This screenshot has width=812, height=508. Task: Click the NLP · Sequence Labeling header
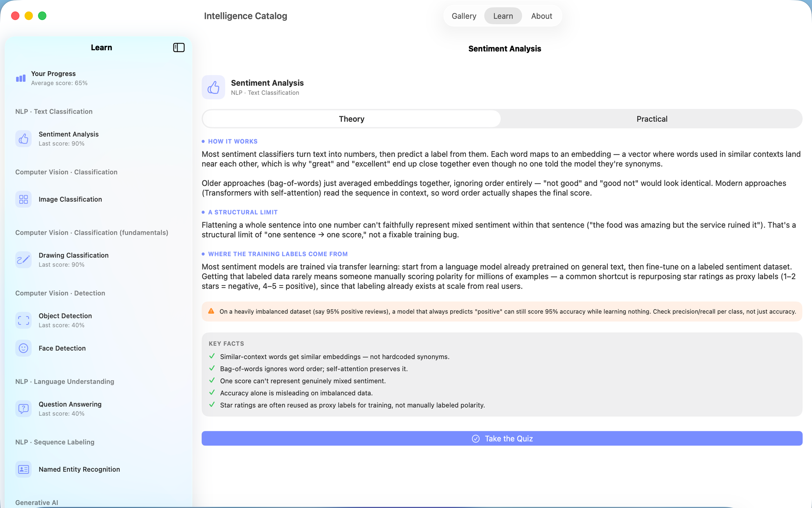[55, 442]
